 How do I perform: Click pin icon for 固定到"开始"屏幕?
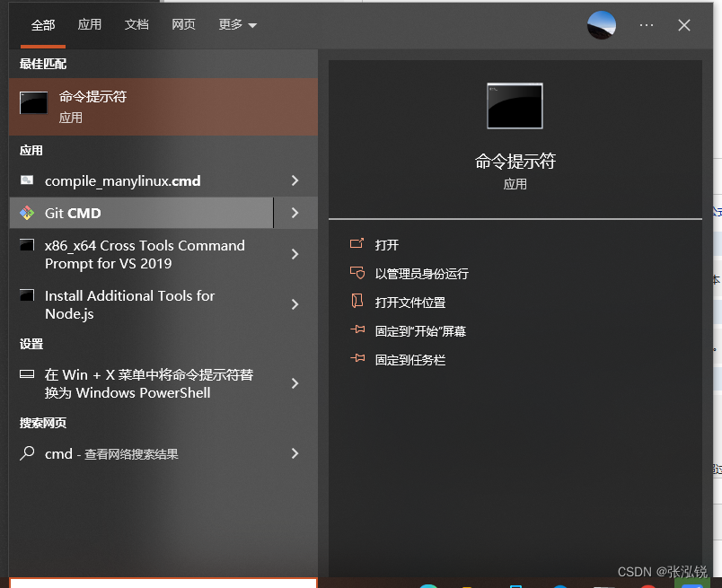tap(357, 329)
